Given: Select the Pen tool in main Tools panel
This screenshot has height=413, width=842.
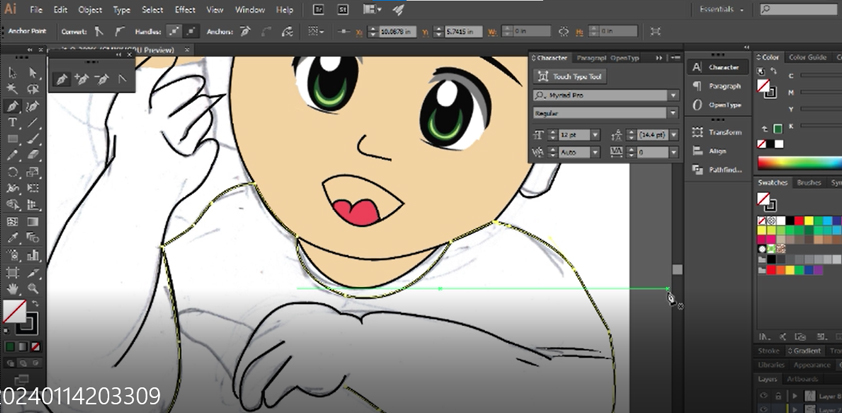Looking at the screenshot, I should tap(12, 106).
